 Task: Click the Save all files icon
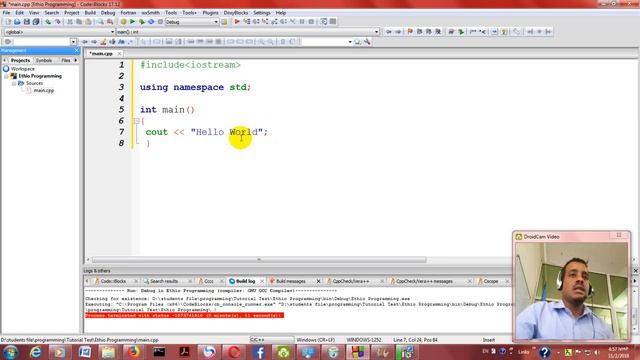tap(36, 22)
